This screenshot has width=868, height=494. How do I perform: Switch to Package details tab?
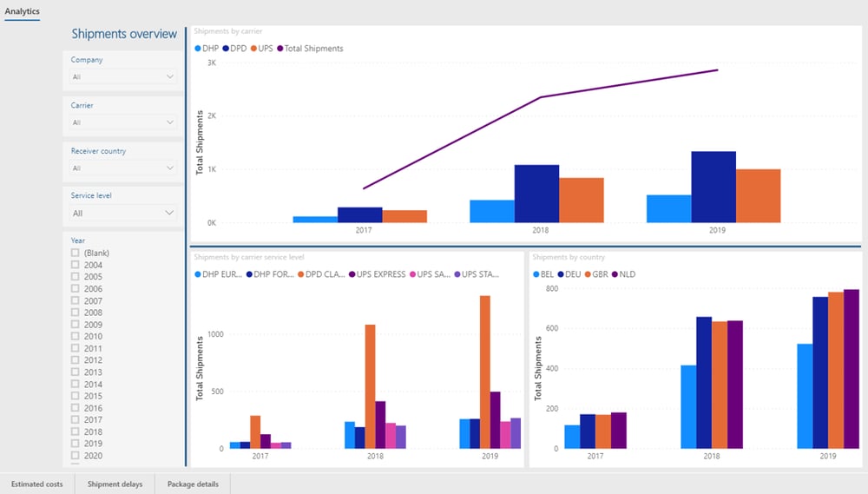pos(193,484)
